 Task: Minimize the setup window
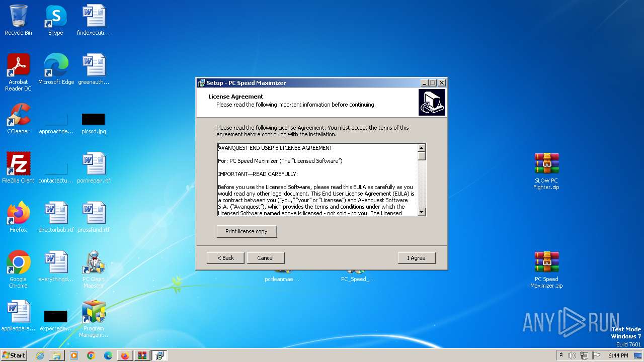click(x=424, y=83)
